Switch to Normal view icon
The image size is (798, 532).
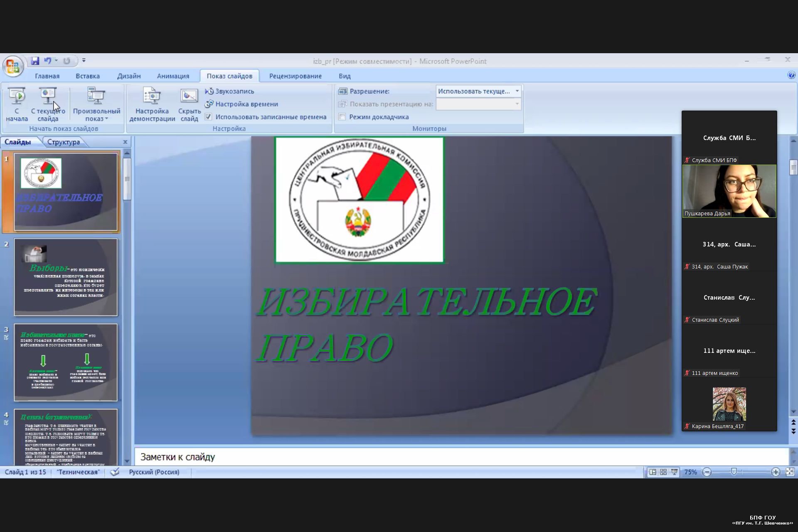click(653, 472)
